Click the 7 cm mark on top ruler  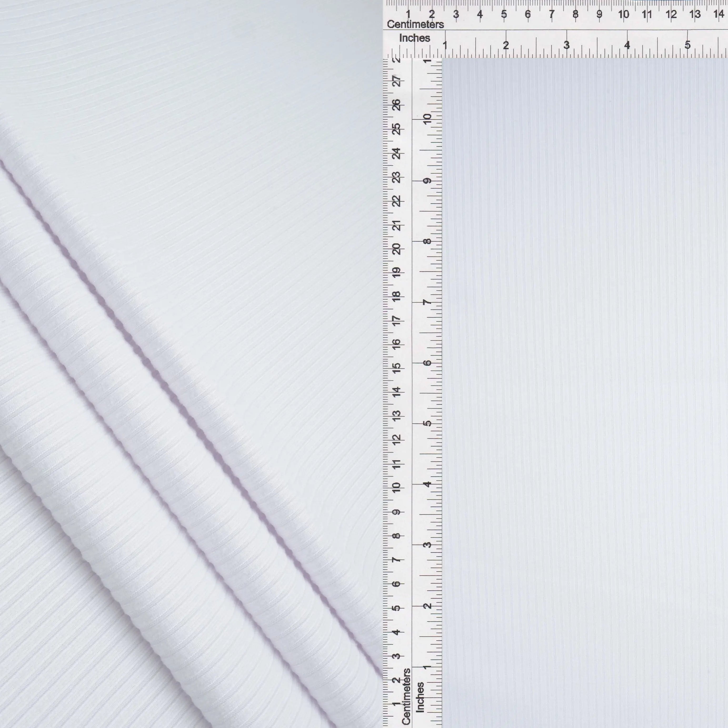551,14
